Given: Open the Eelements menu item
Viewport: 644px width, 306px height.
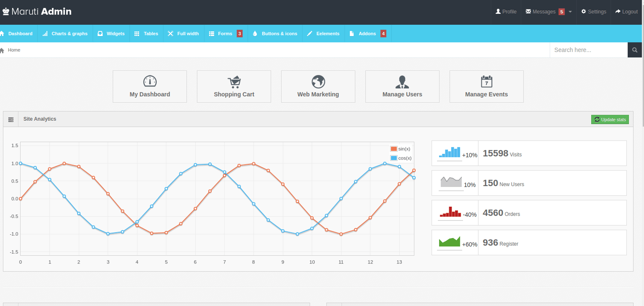Looking at the screenshot, I should 323,34.
